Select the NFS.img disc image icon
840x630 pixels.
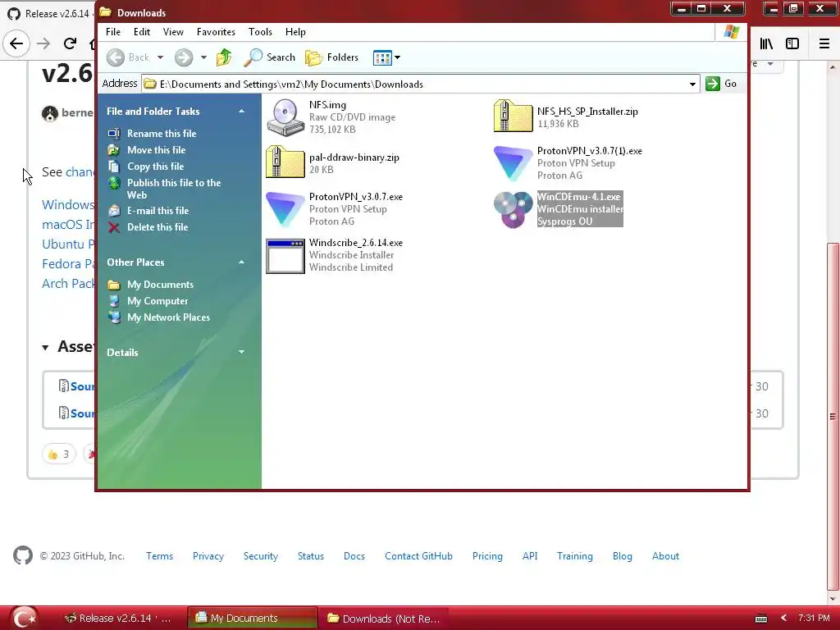[x=285, y=117]
